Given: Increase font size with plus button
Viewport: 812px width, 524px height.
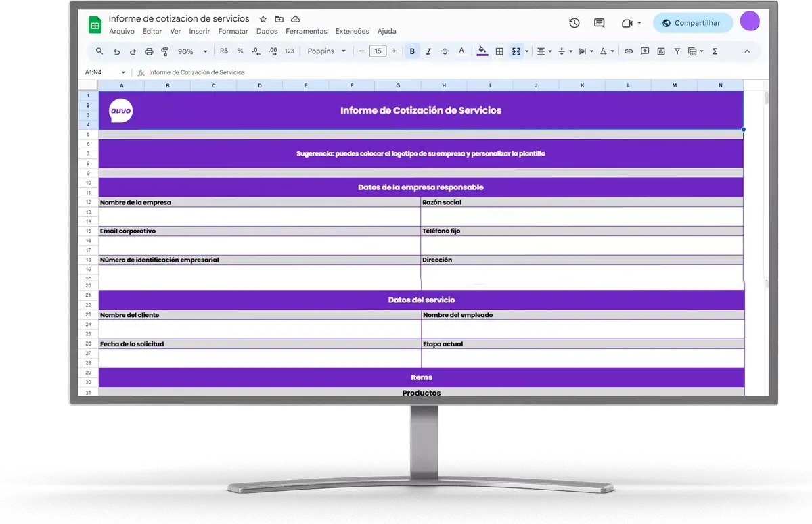Looking at the screenshot, I should coord(394,51).
